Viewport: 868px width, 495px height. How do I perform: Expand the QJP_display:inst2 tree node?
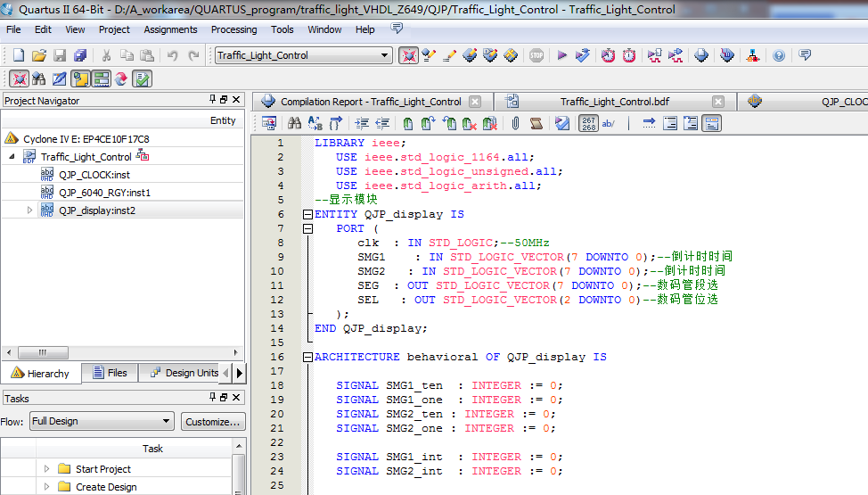30,210
